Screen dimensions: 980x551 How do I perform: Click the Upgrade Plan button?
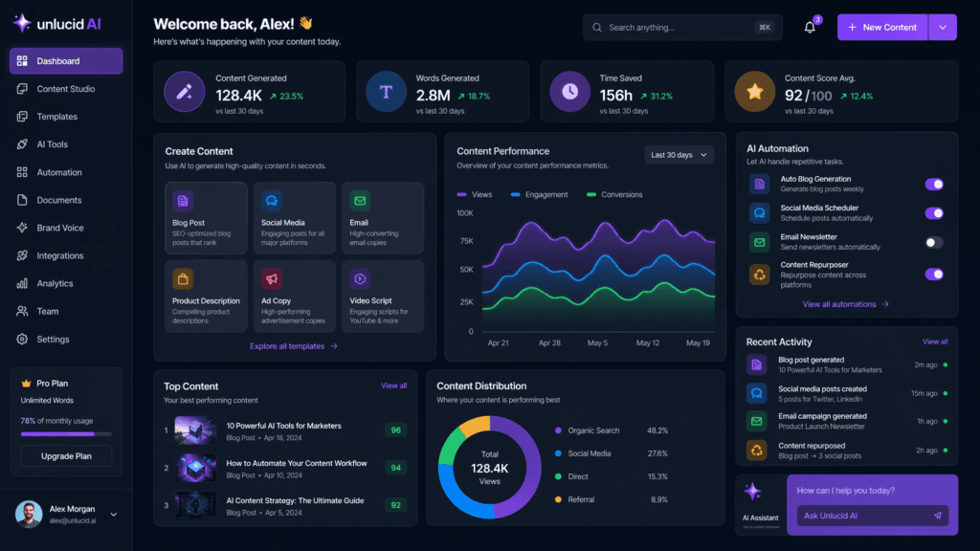(x=66, y=456)
